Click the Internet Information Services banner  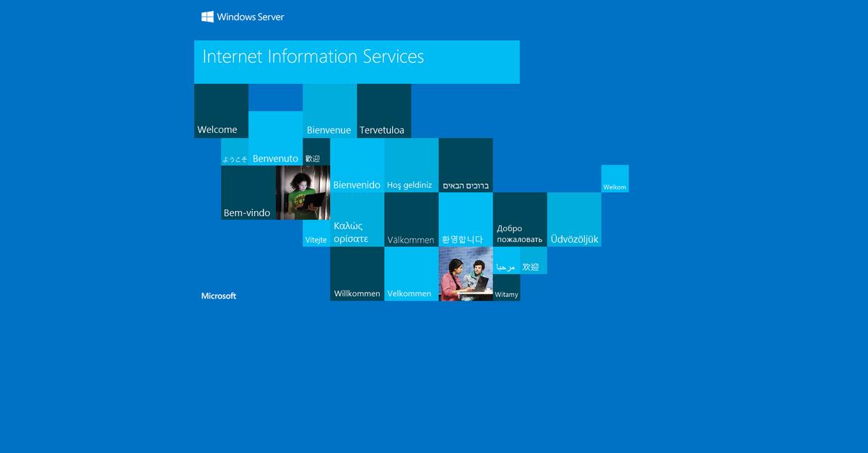(x=357, y=62)
